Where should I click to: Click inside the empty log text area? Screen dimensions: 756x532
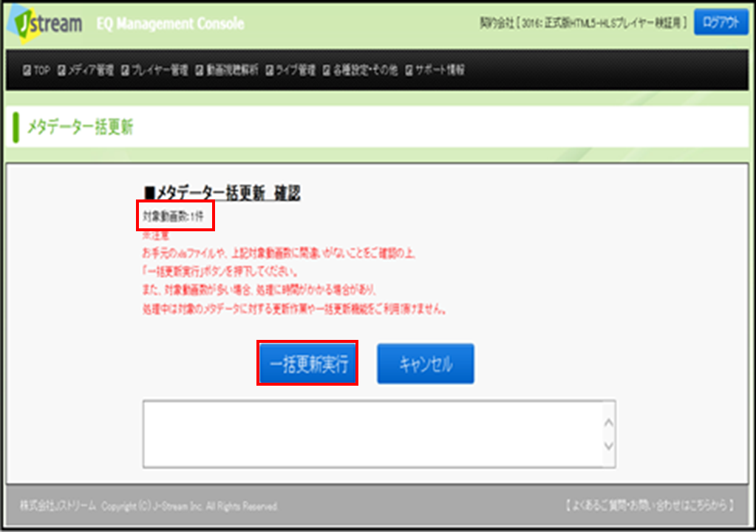(370, 434)
